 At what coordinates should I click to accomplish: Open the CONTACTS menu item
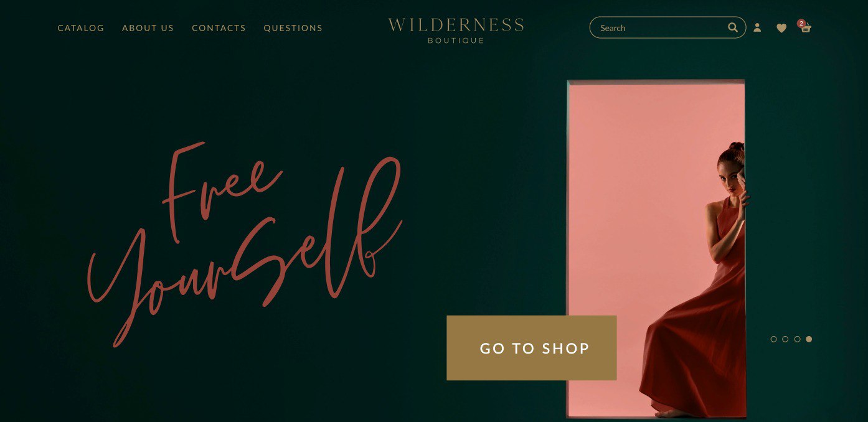click(x=219, y=28)
